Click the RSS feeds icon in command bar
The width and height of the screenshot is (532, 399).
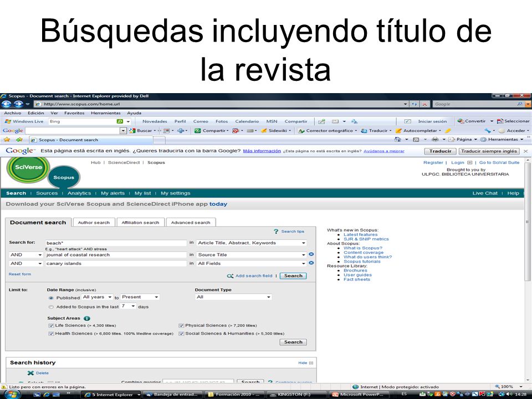click(416, 140)
